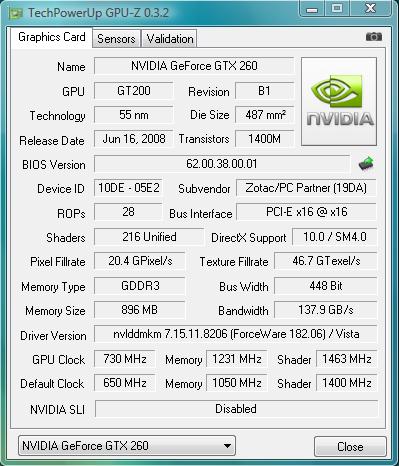
Task: Click the Revision field showing B1
Action: point(264,91)
